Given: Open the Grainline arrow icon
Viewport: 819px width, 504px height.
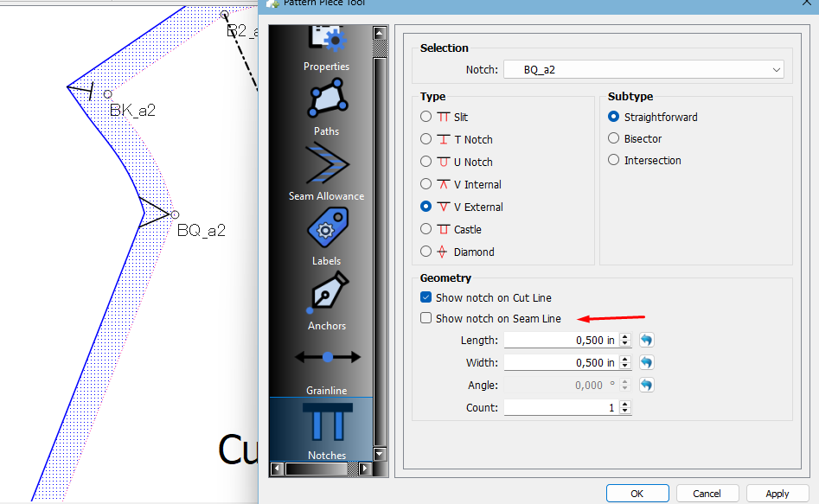Looking at the screenshot, I should tap(326, 357).
